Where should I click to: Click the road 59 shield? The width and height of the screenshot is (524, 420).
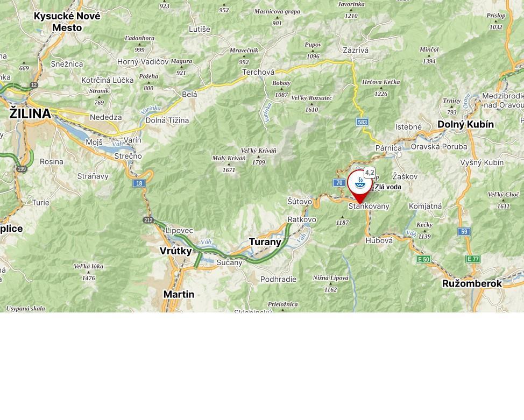coord(464,232)
